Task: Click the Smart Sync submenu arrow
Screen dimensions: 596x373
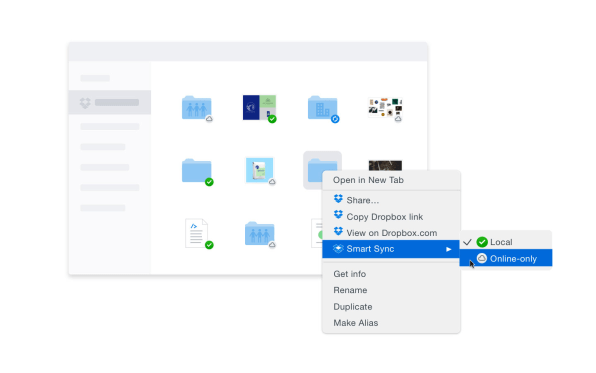Action: 449,249
